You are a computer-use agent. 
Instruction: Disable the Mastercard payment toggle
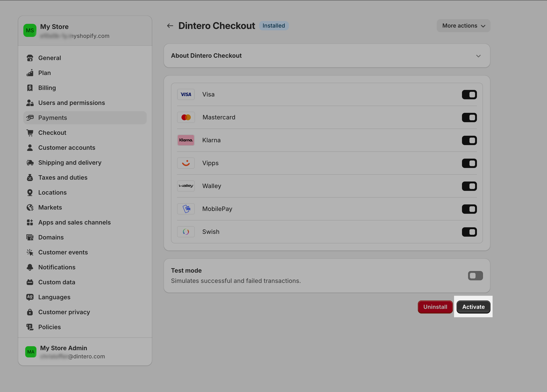click(x=469, y=118)
